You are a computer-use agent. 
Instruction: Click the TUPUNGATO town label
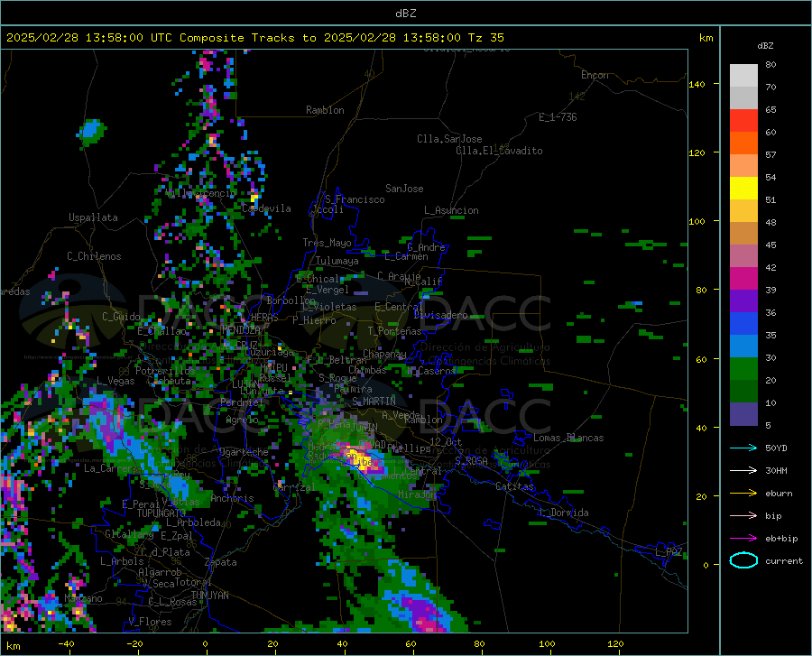pos(161,513)
